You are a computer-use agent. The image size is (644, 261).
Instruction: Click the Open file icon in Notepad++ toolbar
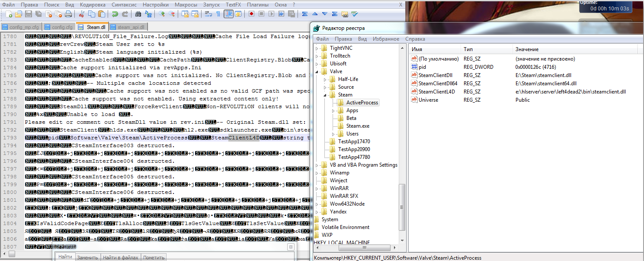point(18,14)
